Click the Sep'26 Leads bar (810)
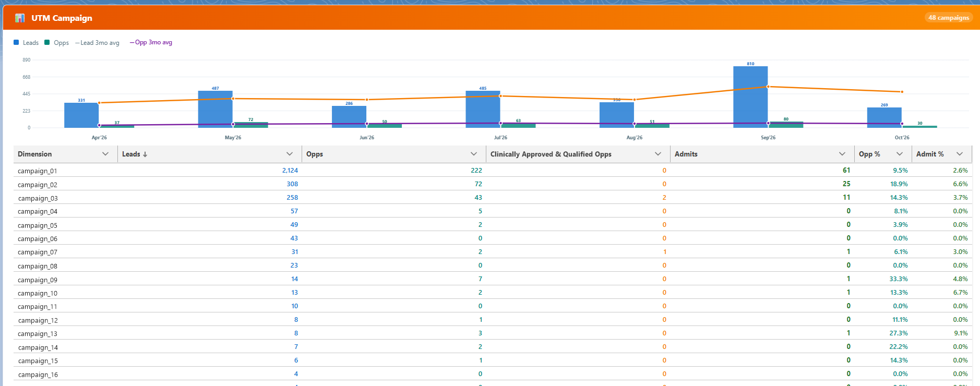 click(x=750, y=97)
